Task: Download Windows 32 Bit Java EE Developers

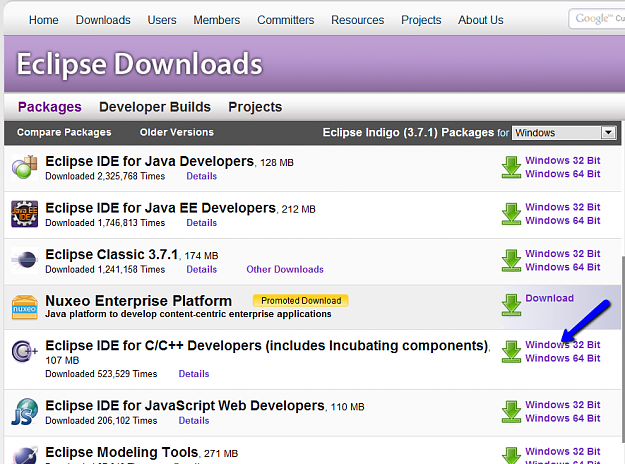Action: 563,207
